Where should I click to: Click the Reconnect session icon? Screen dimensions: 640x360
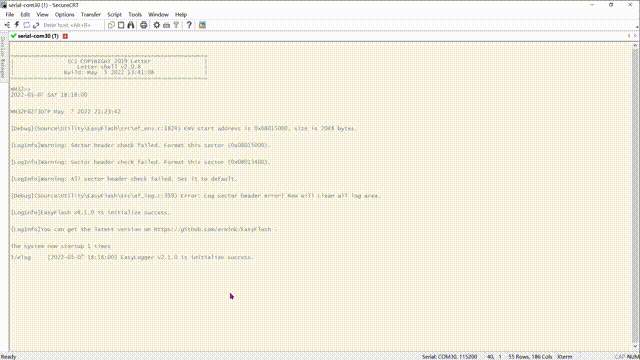[36, 25]
